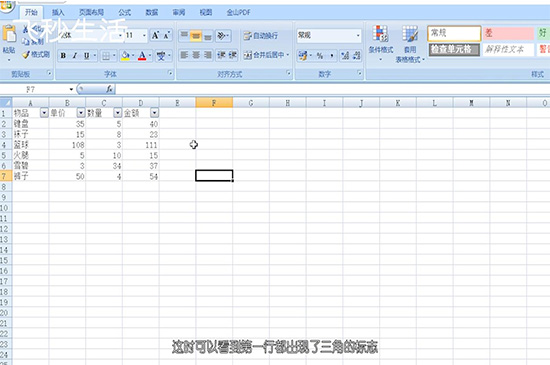Image resolution: width=550 pixels, height=365 pixels.
Task: Increase font size with large A icon
Action: 155,35
